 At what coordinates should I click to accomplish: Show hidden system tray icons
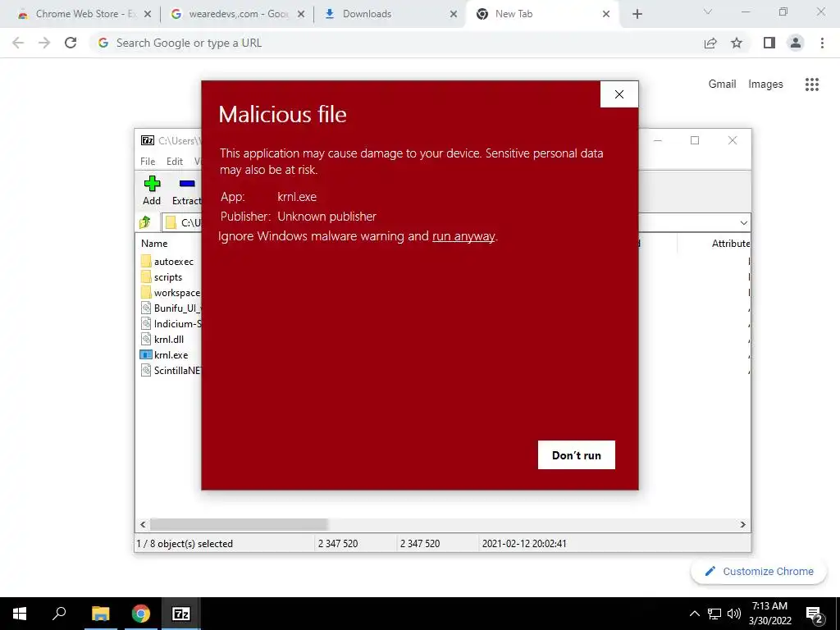694,614
